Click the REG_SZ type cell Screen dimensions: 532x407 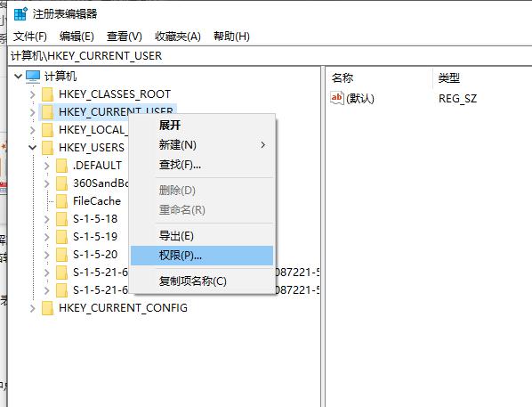[x=457, y=99]
